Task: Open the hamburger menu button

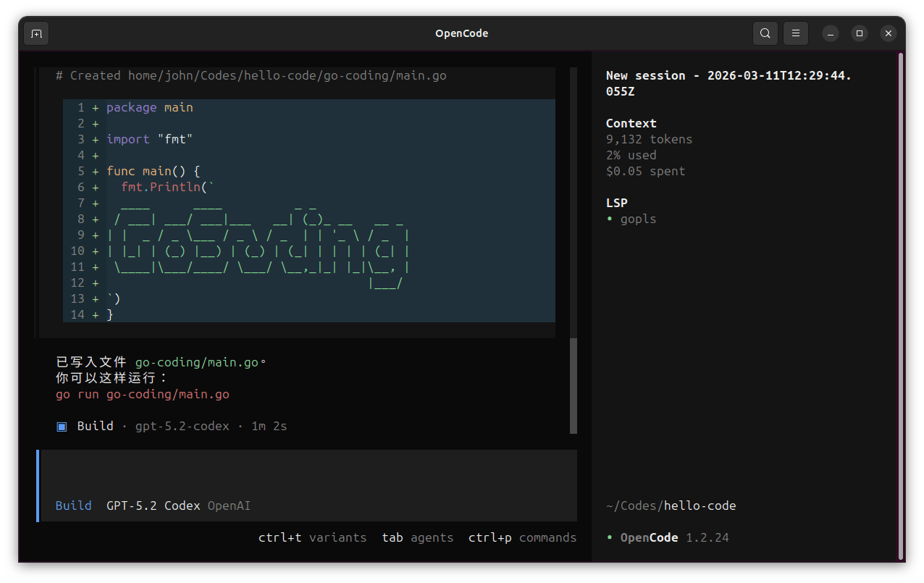Action: click(796, 33)
